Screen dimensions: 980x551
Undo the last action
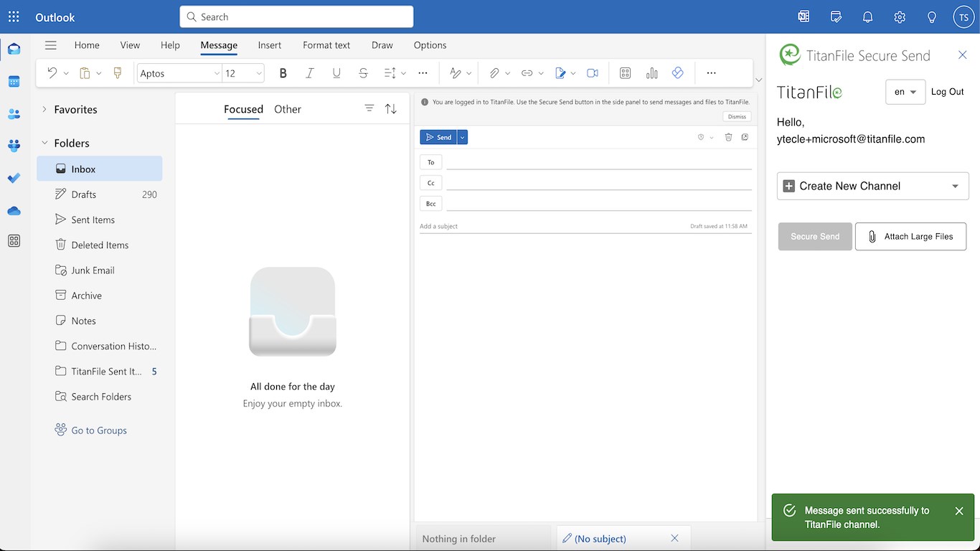click(x=52, y=72)
